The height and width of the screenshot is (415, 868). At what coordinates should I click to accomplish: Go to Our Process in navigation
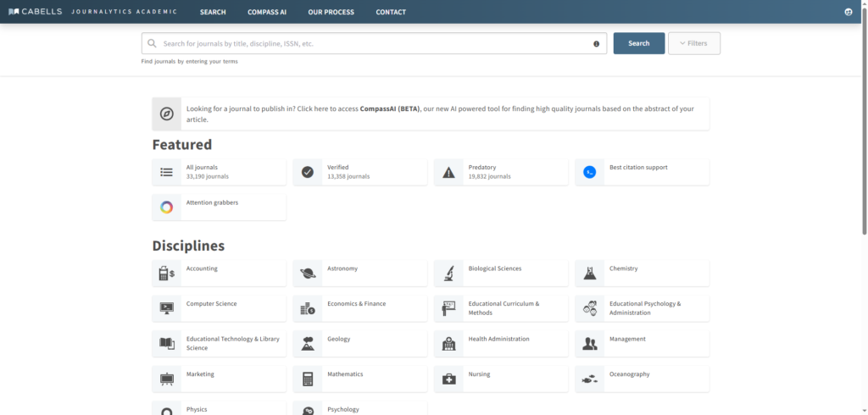[x=331, y=12]
